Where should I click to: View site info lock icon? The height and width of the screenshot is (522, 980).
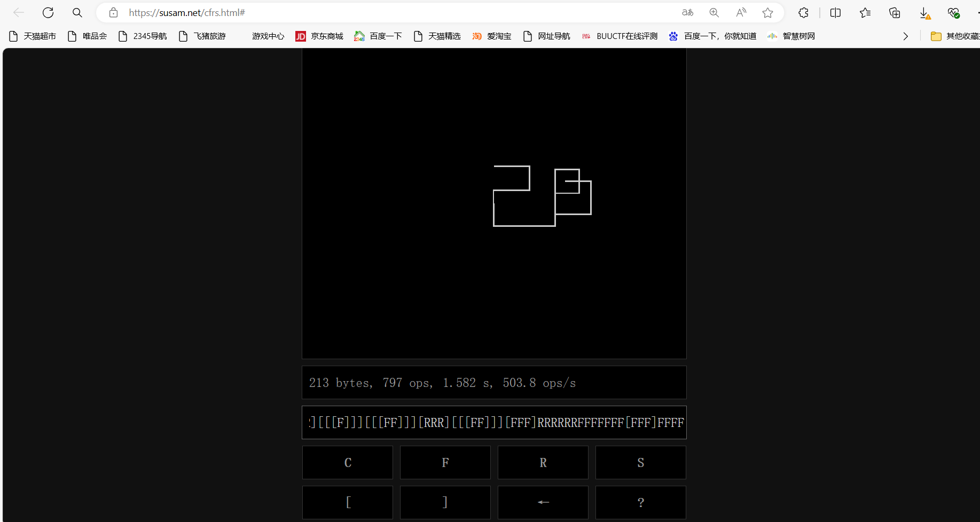point(113,13)
